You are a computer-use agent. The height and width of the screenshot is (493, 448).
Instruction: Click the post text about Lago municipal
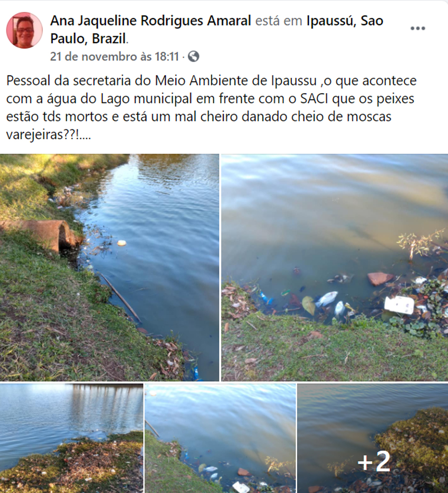tap(211, 108)
